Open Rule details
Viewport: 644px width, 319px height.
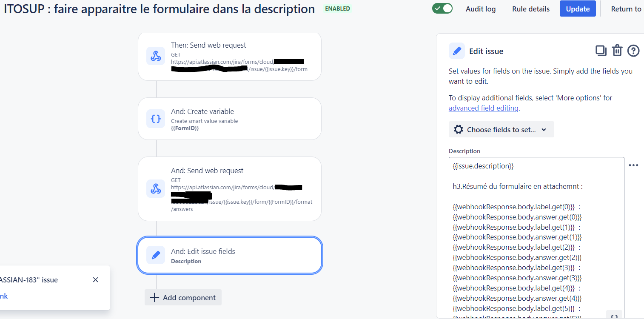pyautogui.click(x=531, y=9)
